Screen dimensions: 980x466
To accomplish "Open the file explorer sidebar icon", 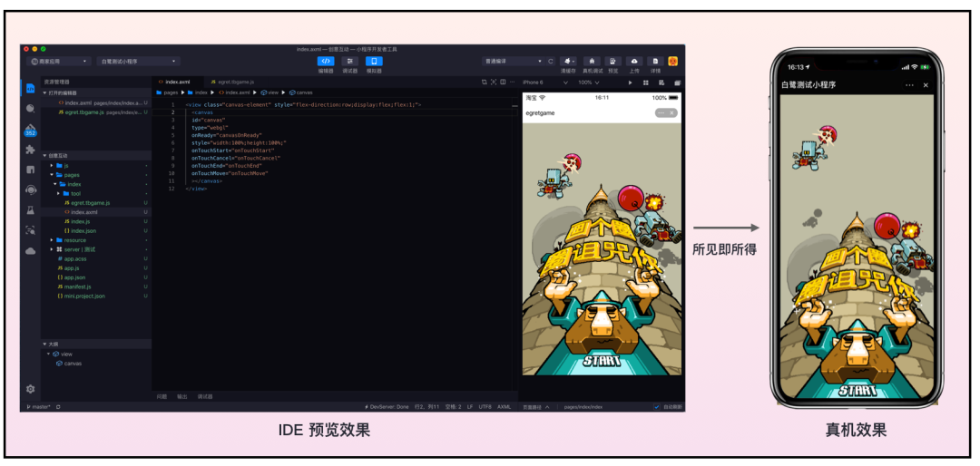I will pos(30,88).
